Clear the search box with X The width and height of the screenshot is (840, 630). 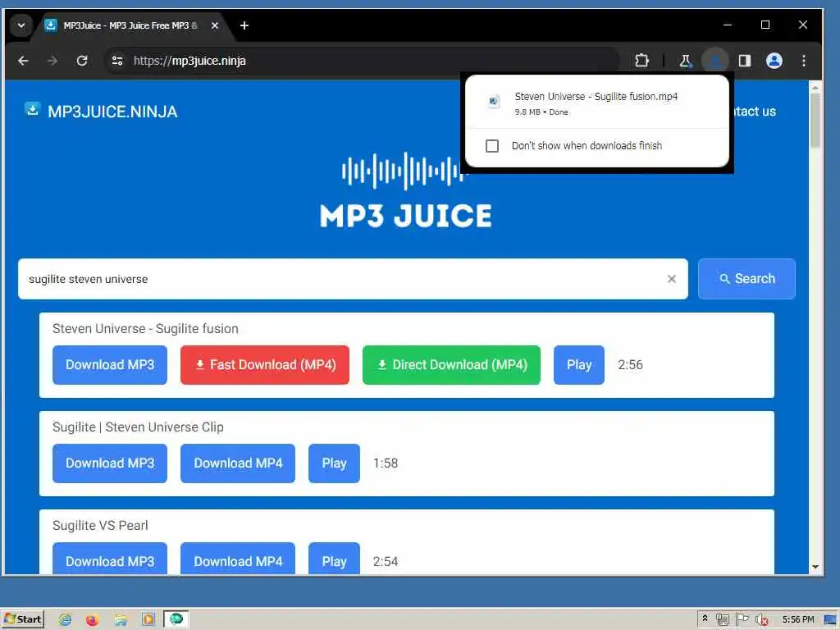[671, 279]
